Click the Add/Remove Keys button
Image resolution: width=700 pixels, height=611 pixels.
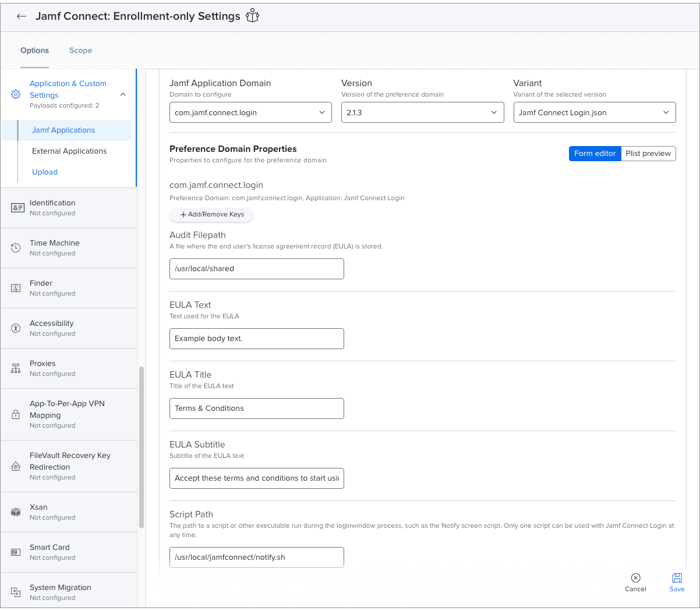click(x=211, y=215)
